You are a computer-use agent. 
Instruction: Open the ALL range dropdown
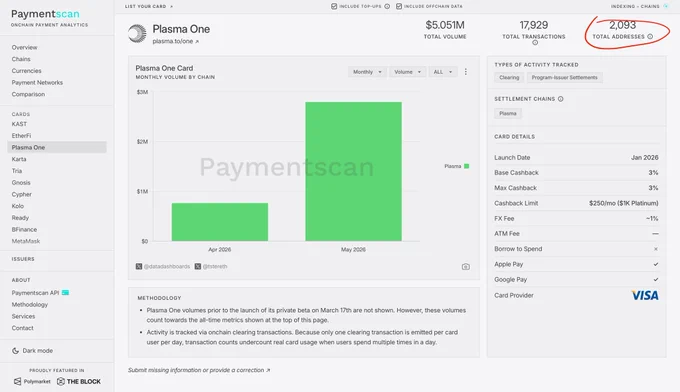click(x=443, y=72)
